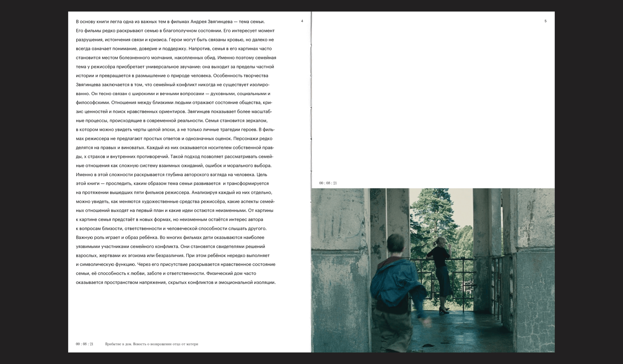
Task: Click the line starting 'истории и превращается в размышление'
Action: (172, 76)
